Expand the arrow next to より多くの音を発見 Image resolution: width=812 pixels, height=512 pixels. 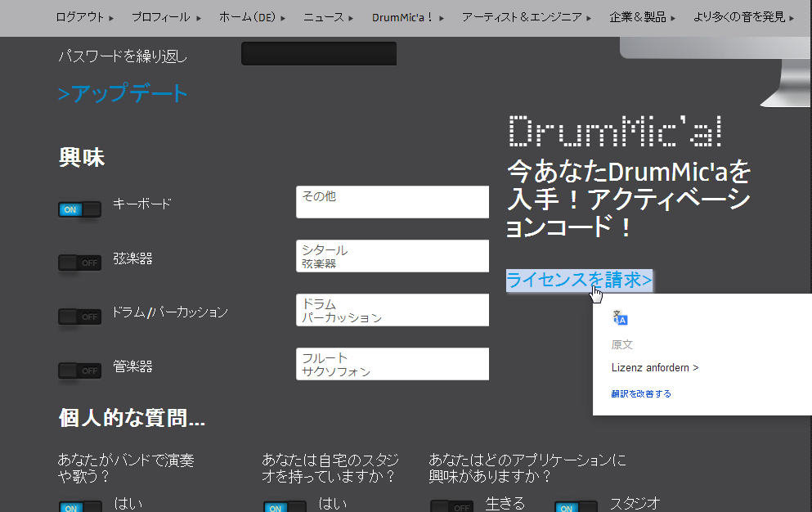tap(792, 18)
